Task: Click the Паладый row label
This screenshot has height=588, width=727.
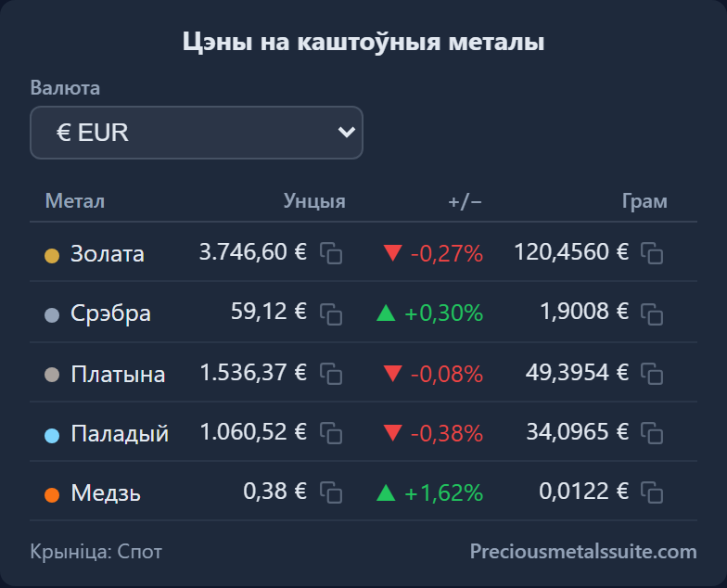Action: click(x=120, y=434)
